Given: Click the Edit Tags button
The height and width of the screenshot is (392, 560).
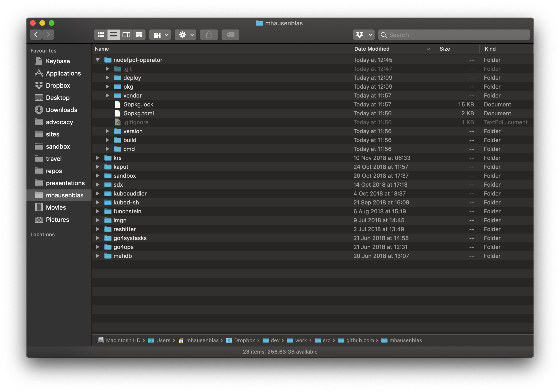Looking at the screenshot, I should [x=230, y=35].
